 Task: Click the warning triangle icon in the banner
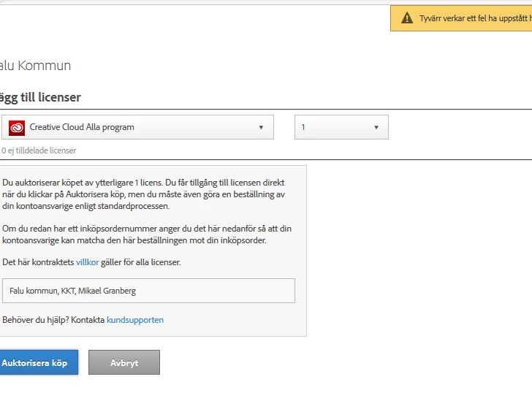pyautogui.click(x=407, y=18)
